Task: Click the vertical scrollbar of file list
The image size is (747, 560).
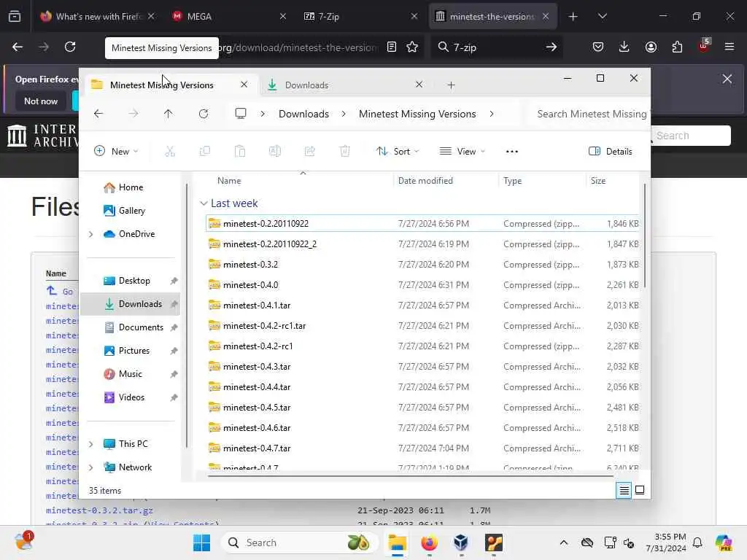Action: coord(645,236)
